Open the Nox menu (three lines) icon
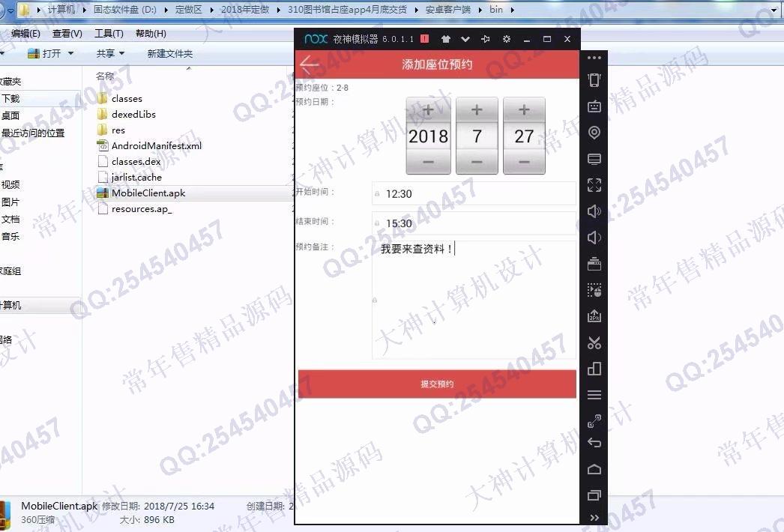The image size is (784, 532). [x=594, y=395]
